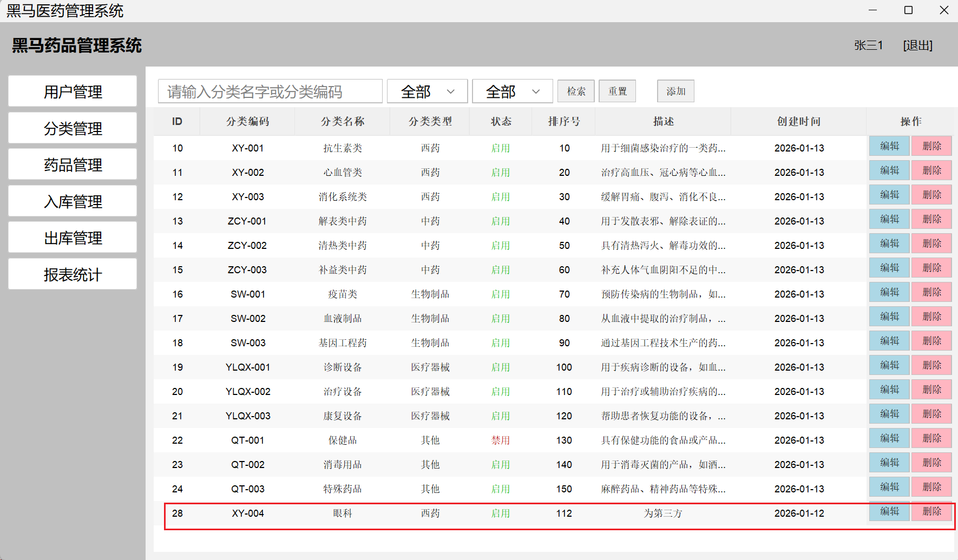The height and width of the screenshot is (560, 958).
Task: Click the [退出] logout link
Action: point(917,45)
